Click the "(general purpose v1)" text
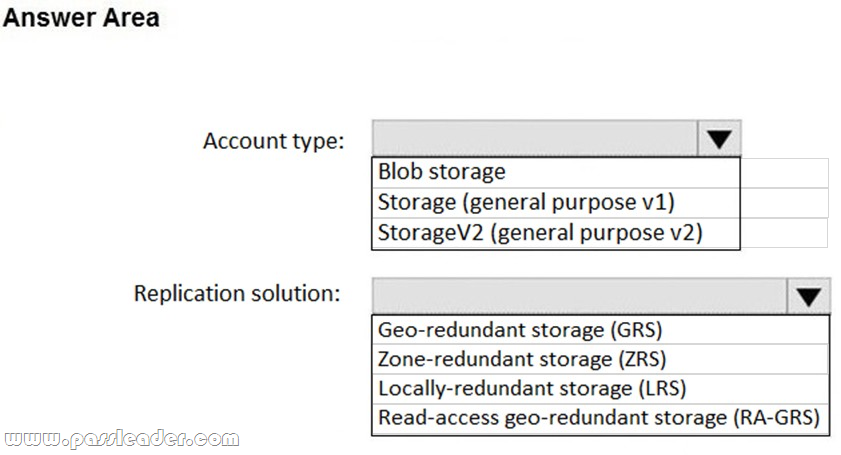Viewport: 841px width, 455px height. 567,202
